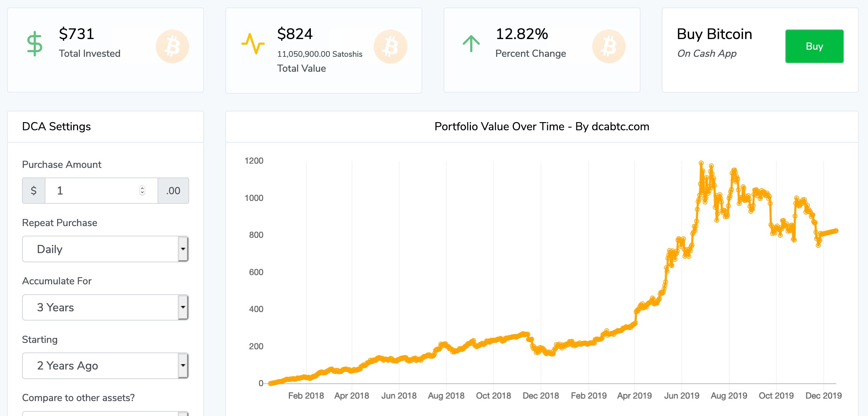Click Bitcoin logo in Total Value card
Viewport: 868px width, 416px height.
[390, 46]
